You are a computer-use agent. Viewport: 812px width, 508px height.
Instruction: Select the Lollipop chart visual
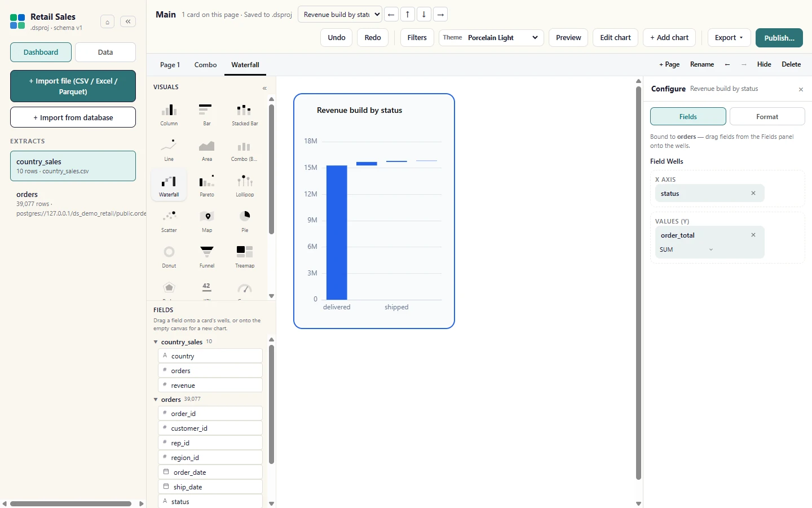pos(245,186)
